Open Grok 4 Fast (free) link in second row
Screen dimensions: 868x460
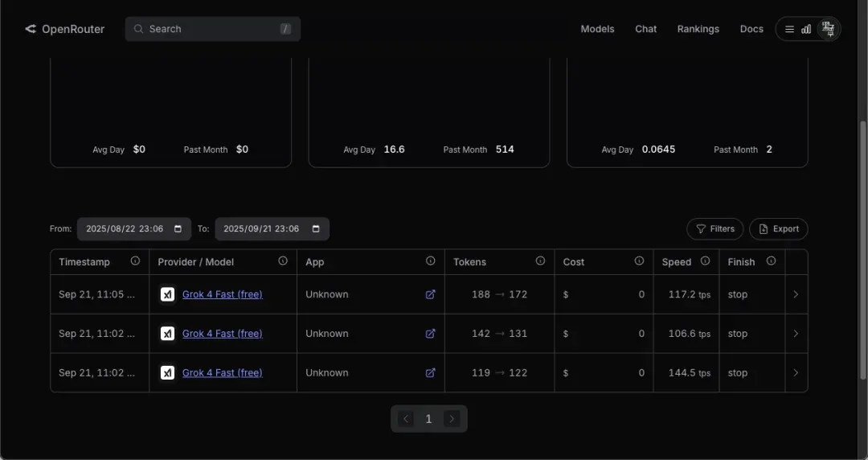(x=222, y=334)
